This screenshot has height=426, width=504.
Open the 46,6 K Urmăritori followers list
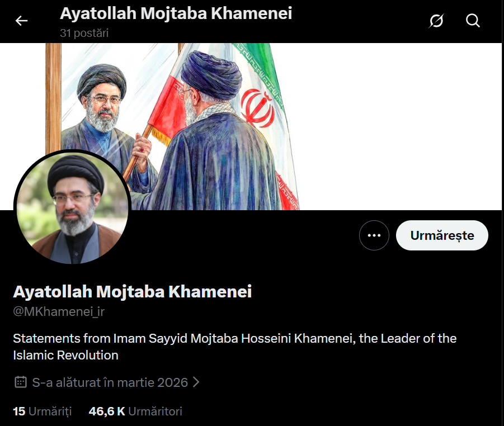135,411
